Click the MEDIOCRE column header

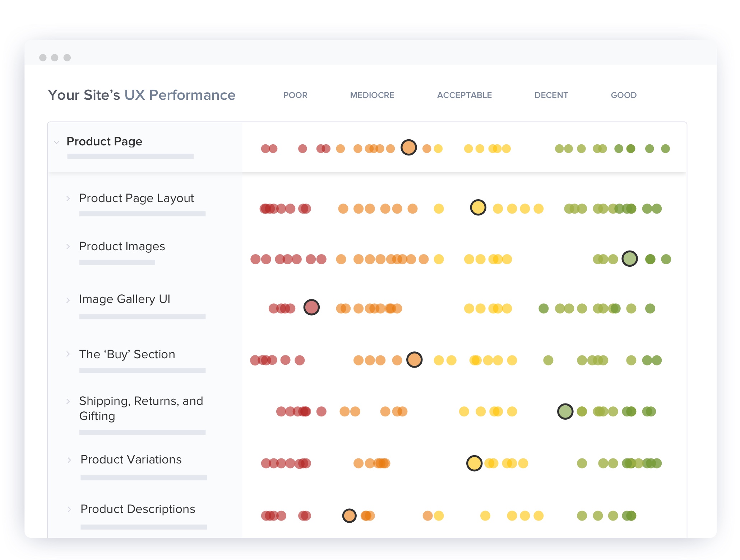click(372, 95)
